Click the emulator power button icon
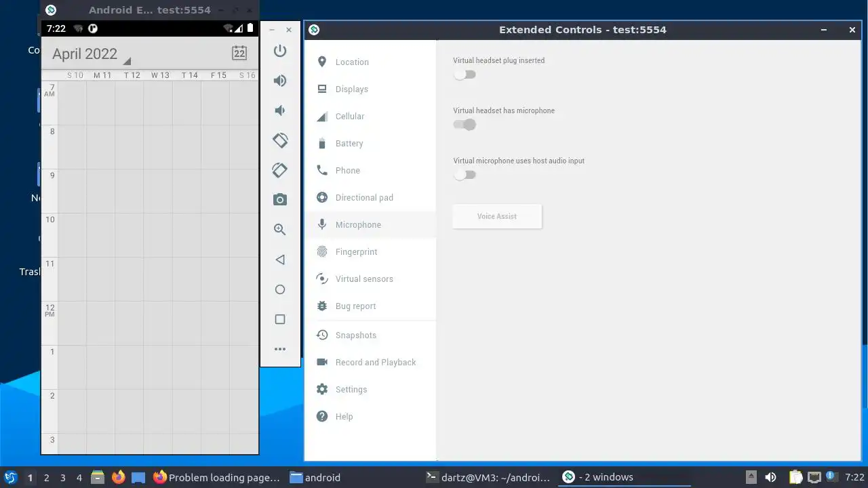The image size is (868, 488). 280,51
